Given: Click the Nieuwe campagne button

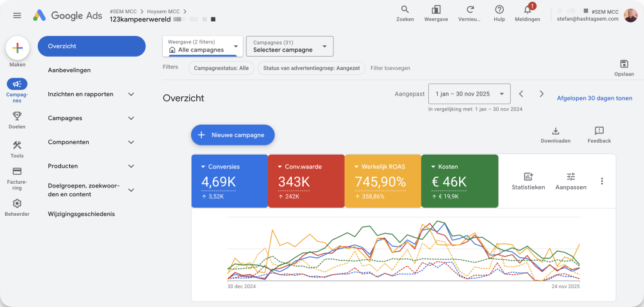Looking at the screenshot, I should tap(233, 135).
